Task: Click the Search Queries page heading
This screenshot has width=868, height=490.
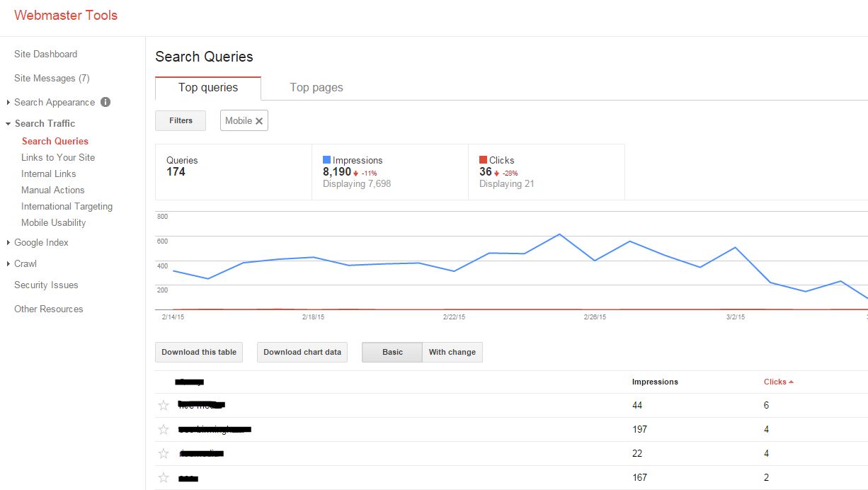Action: pos(204,57)
